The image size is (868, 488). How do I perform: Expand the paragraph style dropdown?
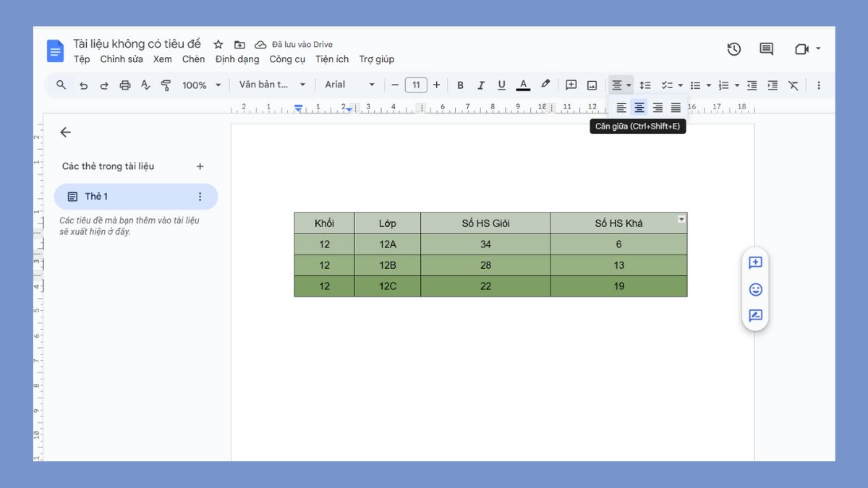coord(272,85)
